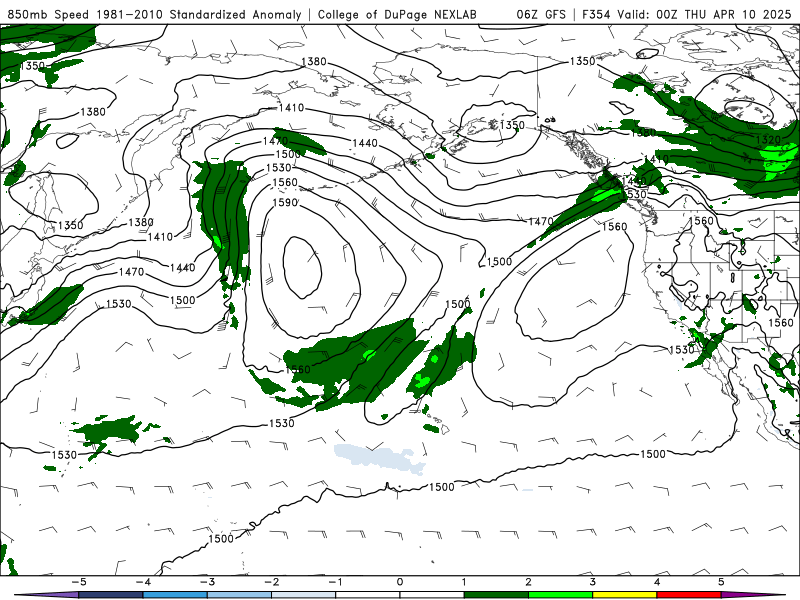
Task: Click the "850mb Speed 1981-2010 Standardized Anomaly" title
Action: coord(155,14)
